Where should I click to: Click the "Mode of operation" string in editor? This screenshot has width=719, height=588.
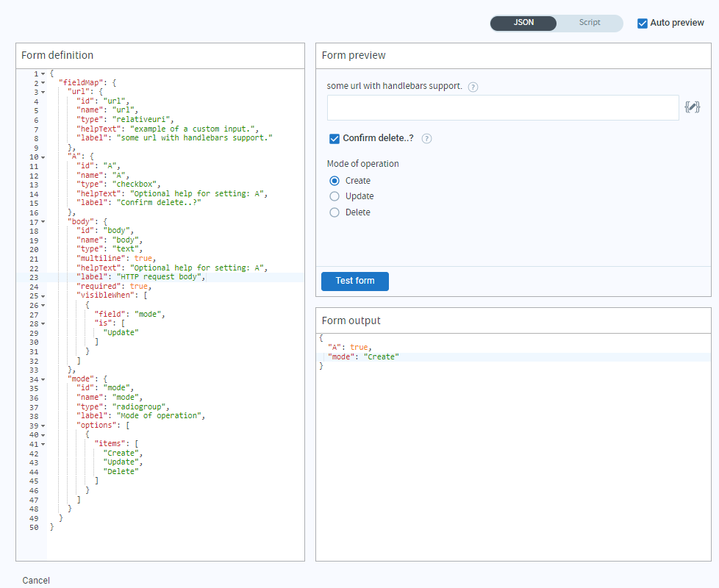159,416
